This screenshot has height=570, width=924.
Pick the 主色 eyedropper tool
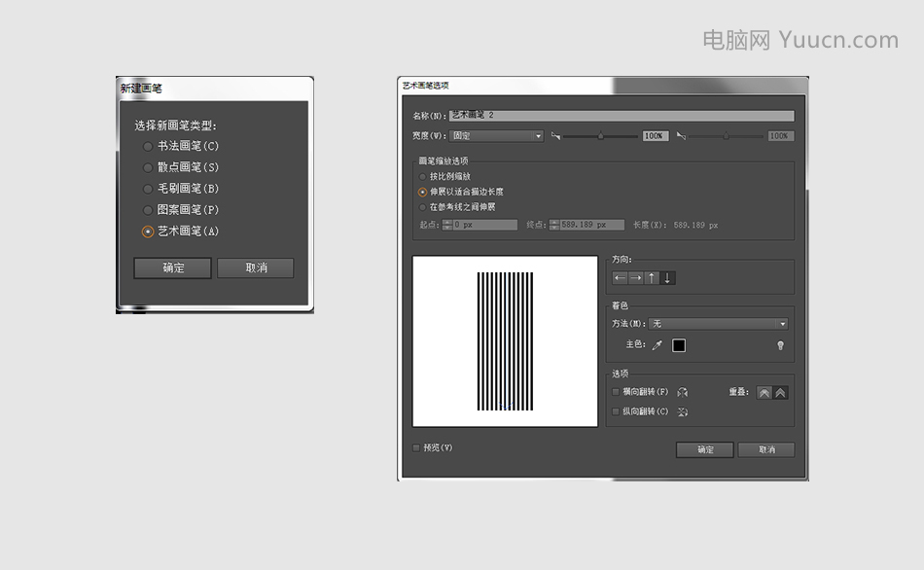657,345
